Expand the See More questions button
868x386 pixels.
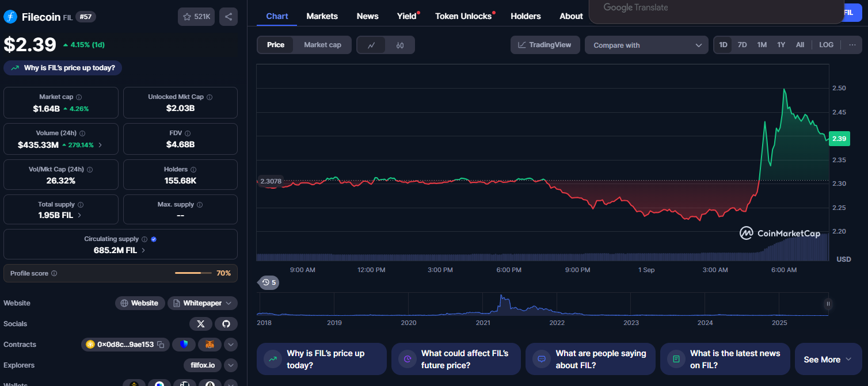(x=828, y=360)
